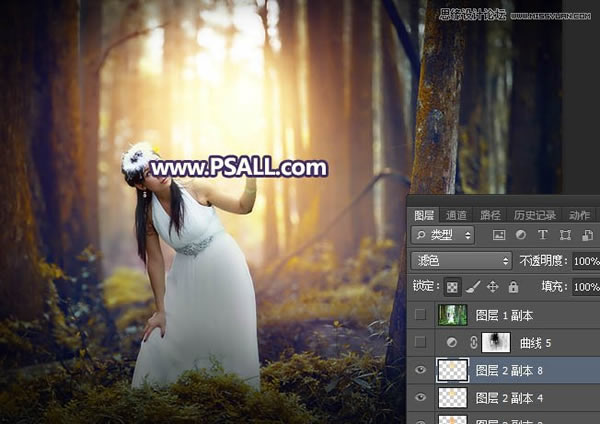Viewport: 600px width, 424px height.
Task: Select the layer named 图层 1 副本
Action: (x=504, y=315)
